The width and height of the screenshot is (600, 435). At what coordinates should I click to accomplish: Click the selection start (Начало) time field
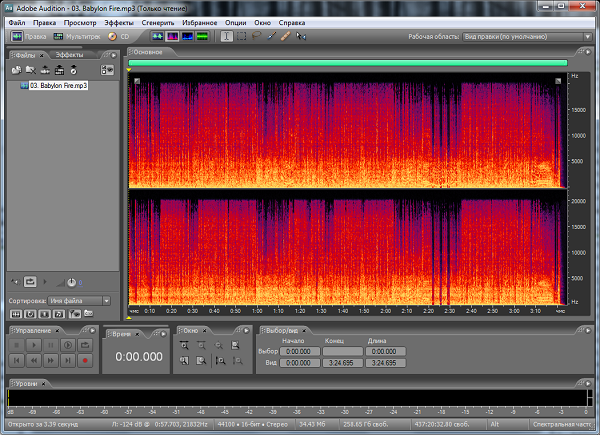point(297,351)
